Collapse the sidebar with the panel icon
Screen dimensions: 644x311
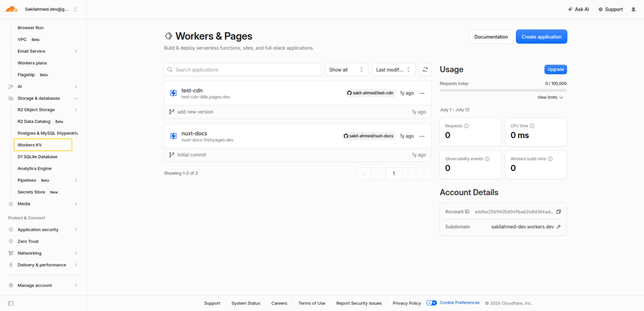click(11, 303)
